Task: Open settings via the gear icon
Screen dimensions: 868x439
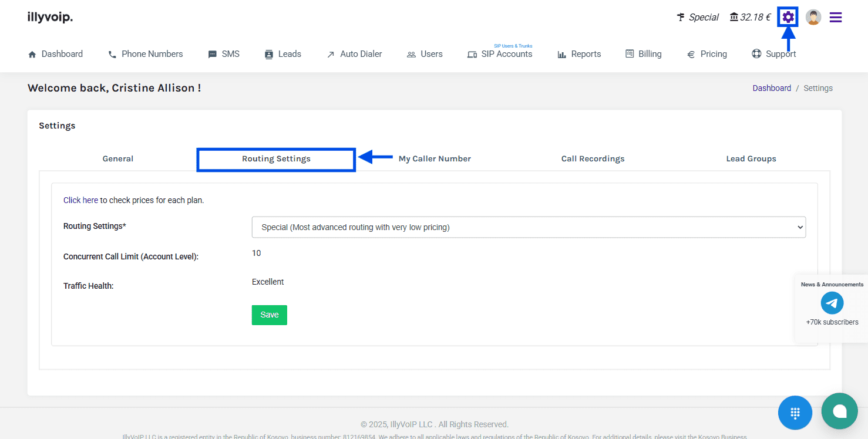Action: tap(788, 17)
